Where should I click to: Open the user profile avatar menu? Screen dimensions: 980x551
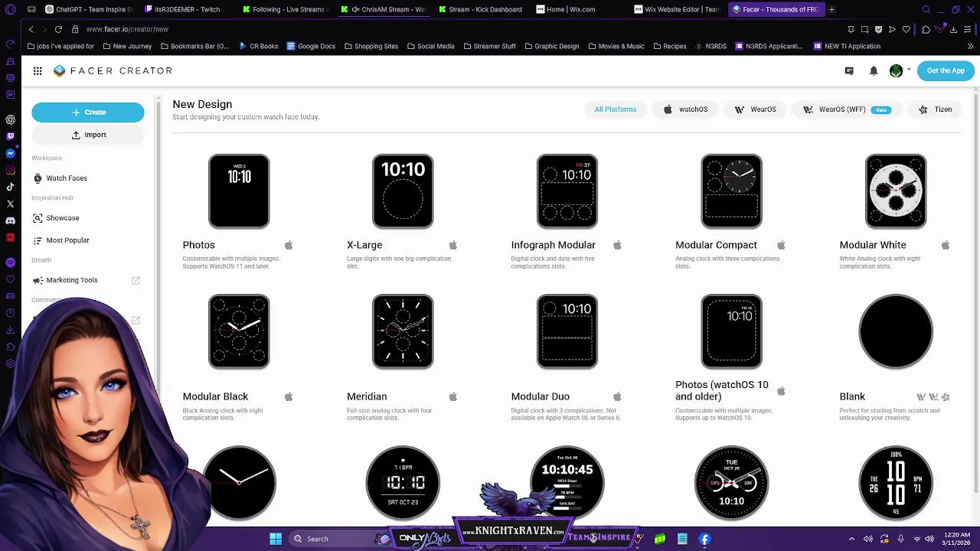[896, 70]
